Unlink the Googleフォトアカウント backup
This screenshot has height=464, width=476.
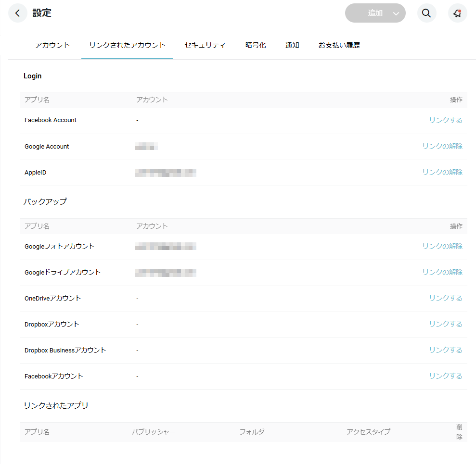click(x=442, y=246)
